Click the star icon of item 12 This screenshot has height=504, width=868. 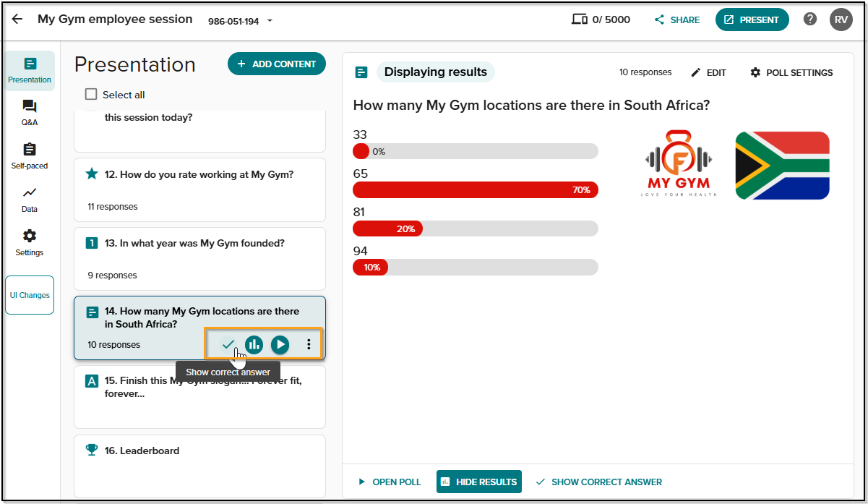(92, 174)
